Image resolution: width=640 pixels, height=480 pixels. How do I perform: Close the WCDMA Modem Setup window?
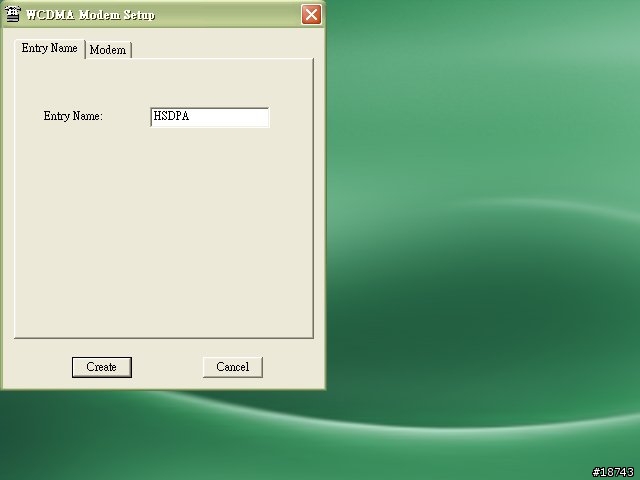click(x=311, y=15)
